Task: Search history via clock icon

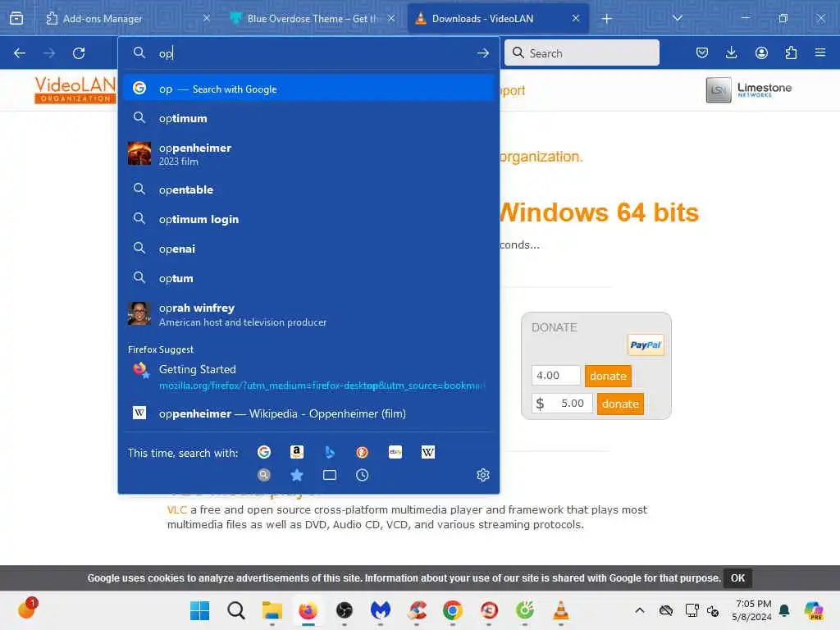Action: point(362,475)
